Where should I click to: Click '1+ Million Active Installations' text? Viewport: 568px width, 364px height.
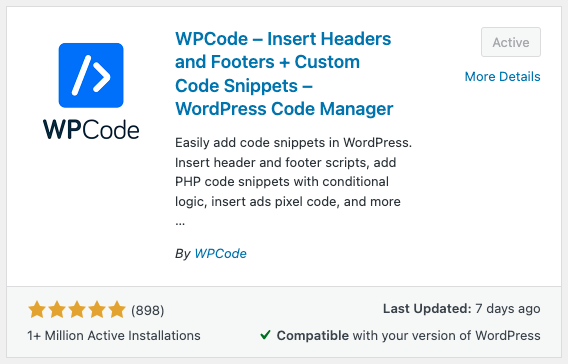click(114, 336)
